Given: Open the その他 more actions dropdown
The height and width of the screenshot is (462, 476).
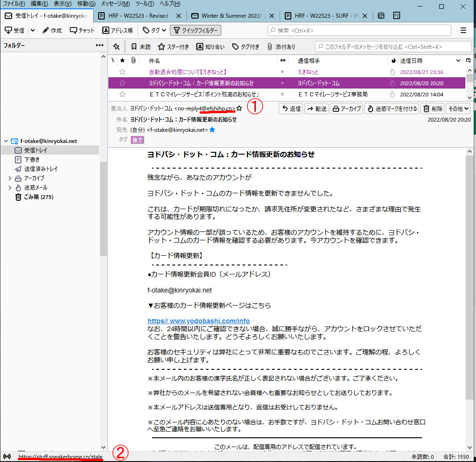Looking at the screenshot, I should point(458,109).
